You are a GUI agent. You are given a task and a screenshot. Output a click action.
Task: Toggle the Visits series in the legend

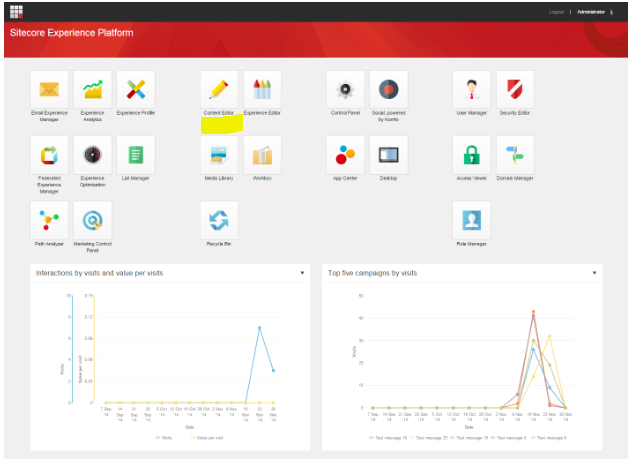tap(164, 438)
